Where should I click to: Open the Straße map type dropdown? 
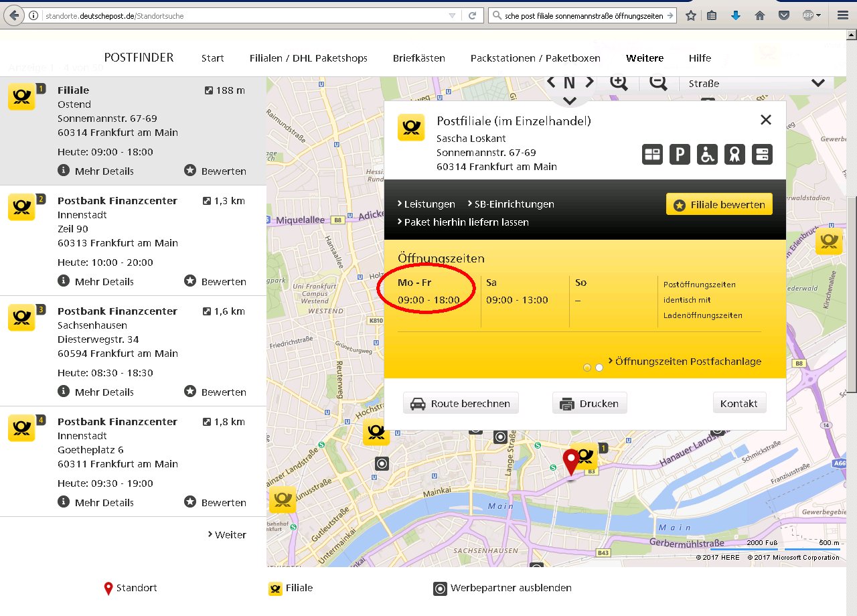pyautogui.click(x=757, y=83)
